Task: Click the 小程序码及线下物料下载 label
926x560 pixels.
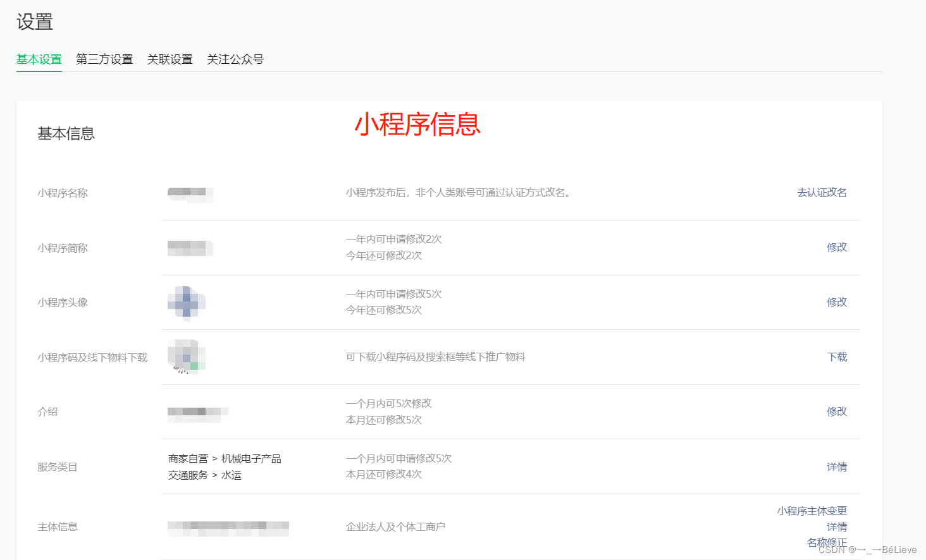Action: tap(92, 358)
